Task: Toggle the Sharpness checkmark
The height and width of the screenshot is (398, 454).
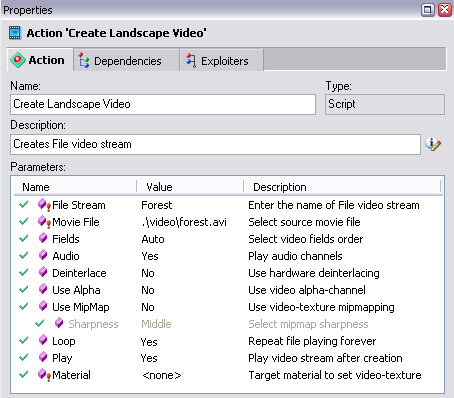Action: [x=40, y=323]
